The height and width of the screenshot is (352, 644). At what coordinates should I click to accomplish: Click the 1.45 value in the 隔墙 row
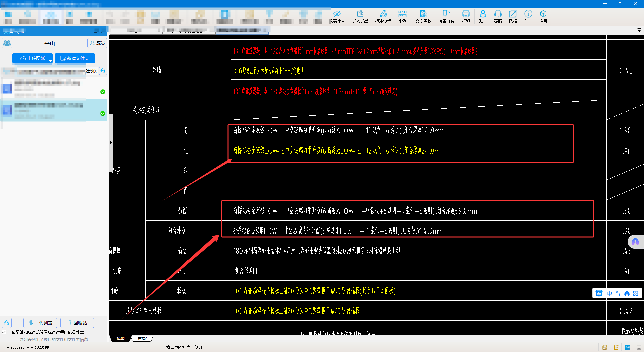point(625,251)
